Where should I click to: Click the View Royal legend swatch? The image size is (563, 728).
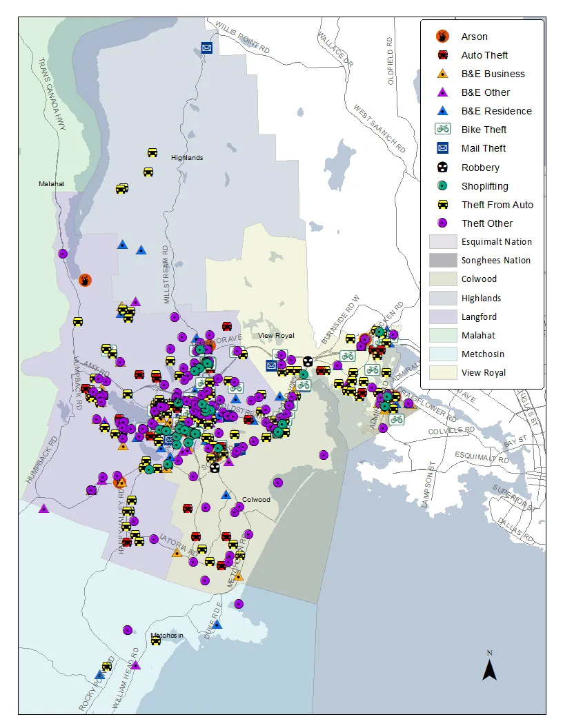(443, 372)
